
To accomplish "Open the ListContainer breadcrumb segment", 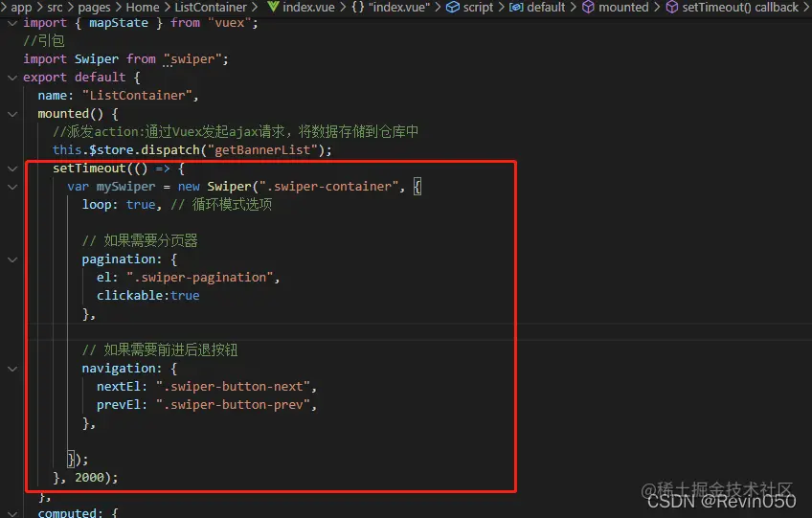I will click(x=211, y=8).
